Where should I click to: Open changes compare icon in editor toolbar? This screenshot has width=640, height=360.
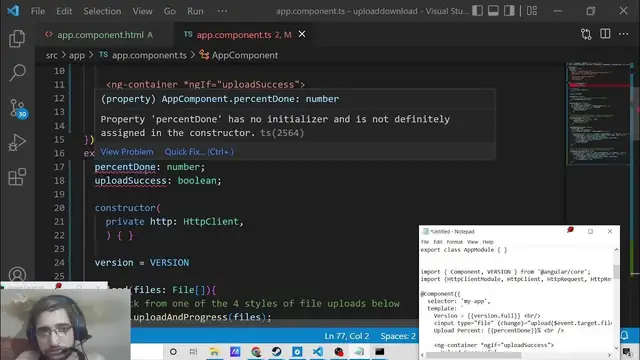pyautogui.click(x=586, y=34)
